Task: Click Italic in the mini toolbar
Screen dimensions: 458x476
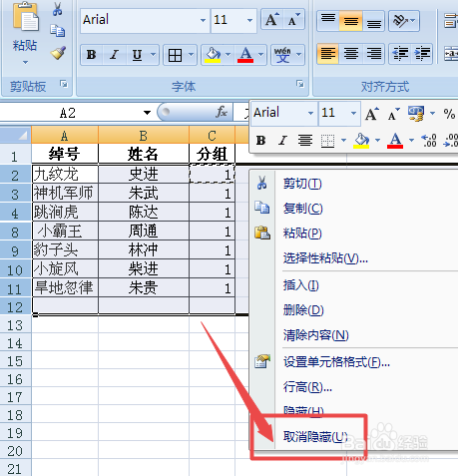Action: (x=282, y=141)
